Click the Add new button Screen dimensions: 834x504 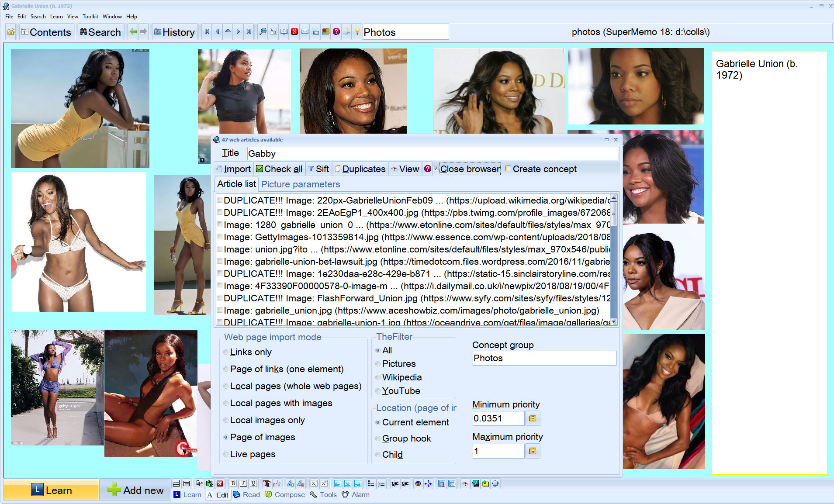[x=135, y=490]
